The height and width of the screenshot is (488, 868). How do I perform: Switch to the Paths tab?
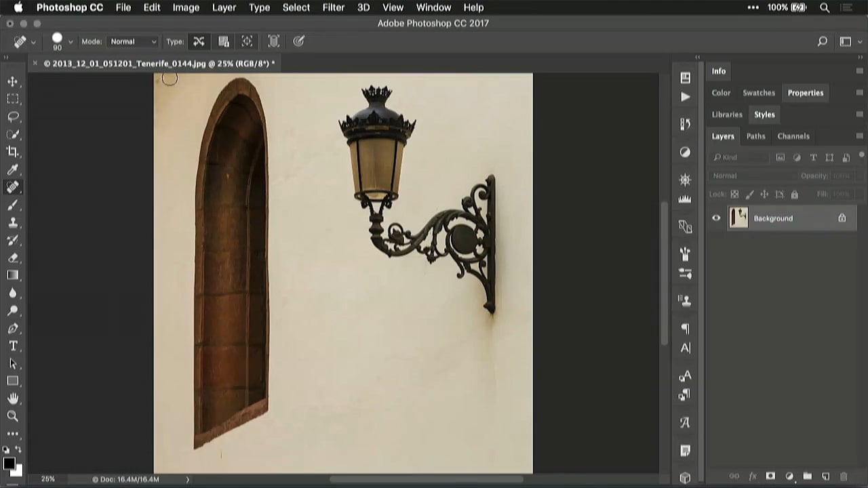coord(755,136)
